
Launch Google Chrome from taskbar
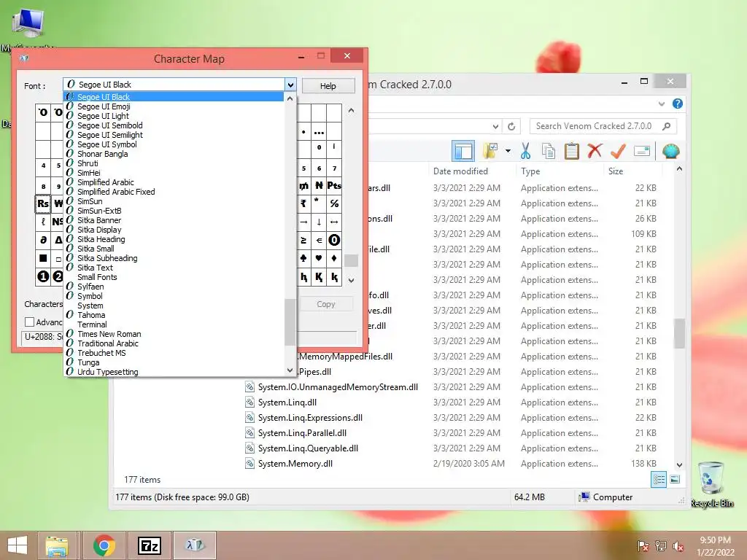point(104,545)
